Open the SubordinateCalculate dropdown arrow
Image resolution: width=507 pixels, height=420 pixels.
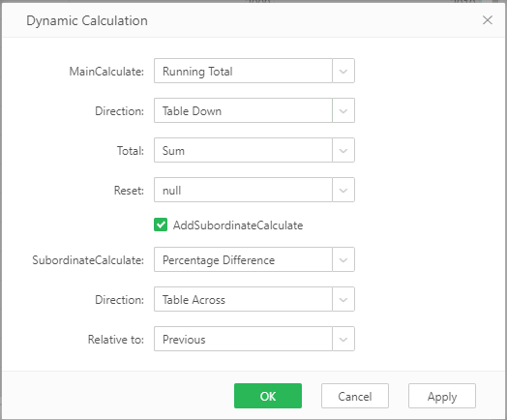pos(343,259)
